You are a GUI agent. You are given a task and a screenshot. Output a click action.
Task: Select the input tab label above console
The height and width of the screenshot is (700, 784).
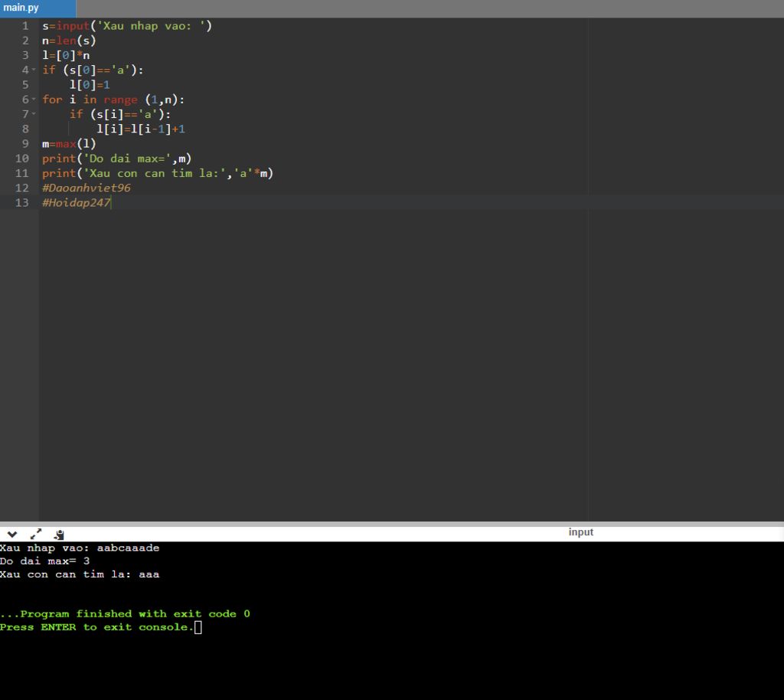[x=580, y=532]
